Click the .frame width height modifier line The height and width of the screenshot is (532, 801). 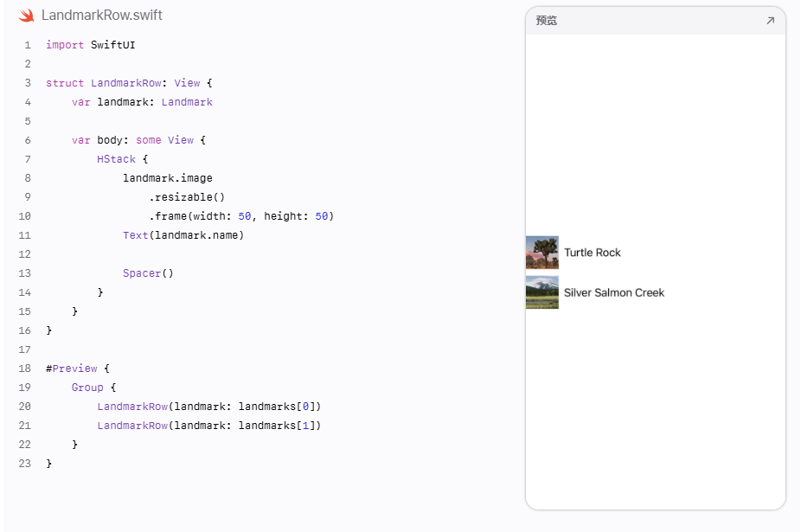241,216
